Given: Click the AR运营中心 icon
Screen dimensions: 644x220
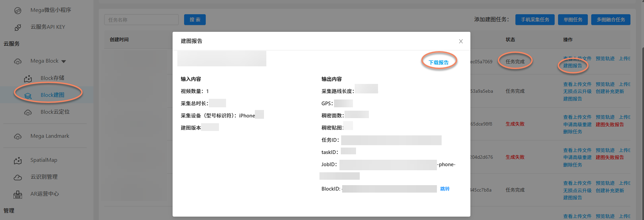Looking at the screenshot, I should 18,194.
